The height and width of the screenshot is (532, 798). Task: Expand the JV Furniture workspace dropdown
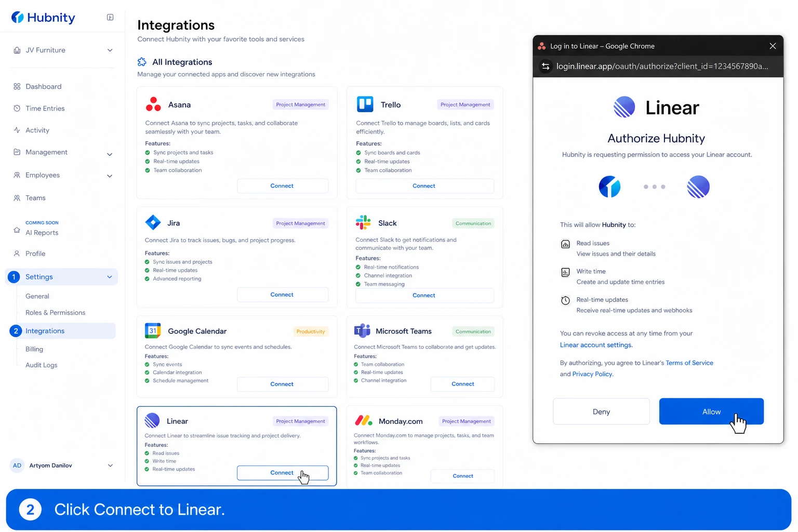click(x=110, y=50)
